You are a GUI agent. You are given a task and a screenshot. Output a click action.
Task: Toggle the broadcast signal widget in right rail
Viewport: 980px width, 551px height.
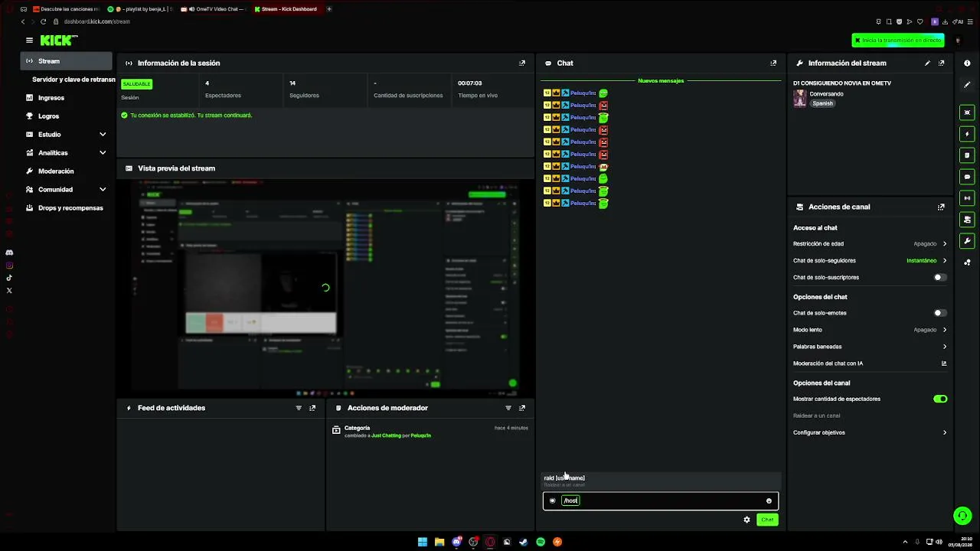point(967,198)
